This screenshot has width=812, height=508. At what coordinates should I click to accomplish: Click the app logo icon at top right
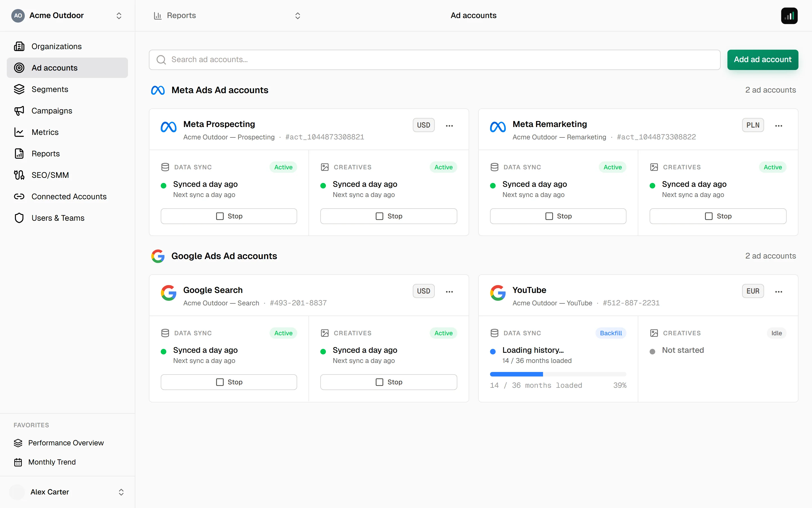point(789,16)
